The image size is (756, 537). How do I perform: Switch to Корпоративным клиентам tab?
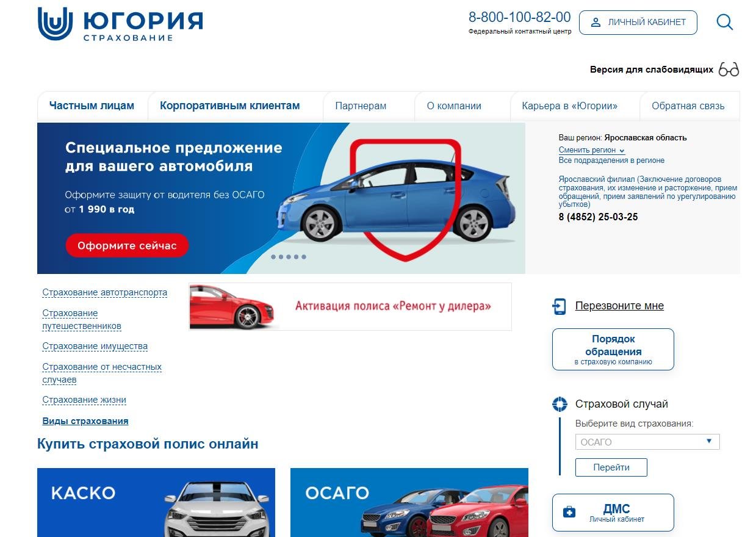point(230,106)
